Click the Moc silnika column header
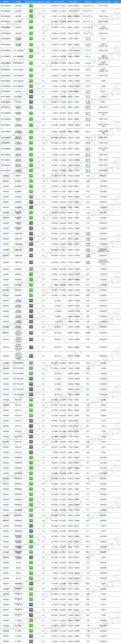Screen dimensions: 121x644 coord(73,2)
